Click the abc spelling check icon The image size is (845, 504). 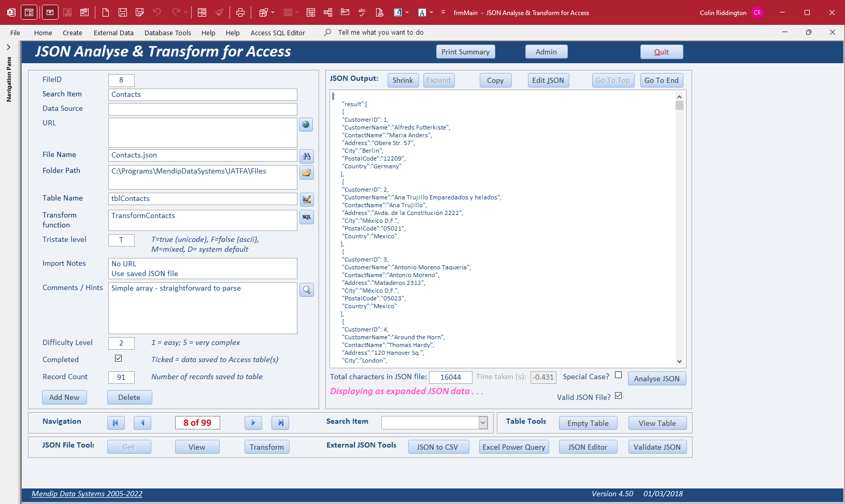(x=362, y=12)
